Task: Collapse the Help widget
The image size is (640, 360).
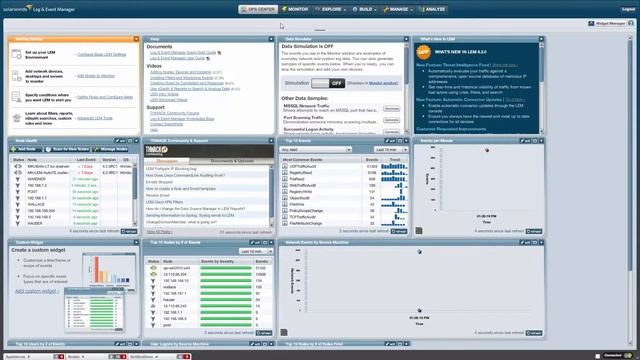Action: [x=271, y=39]
